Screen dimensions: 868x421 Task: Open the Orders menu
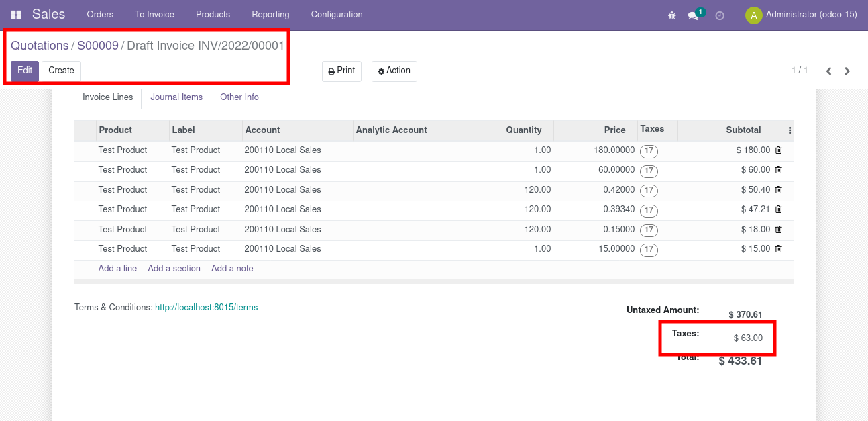coord(100,13)
